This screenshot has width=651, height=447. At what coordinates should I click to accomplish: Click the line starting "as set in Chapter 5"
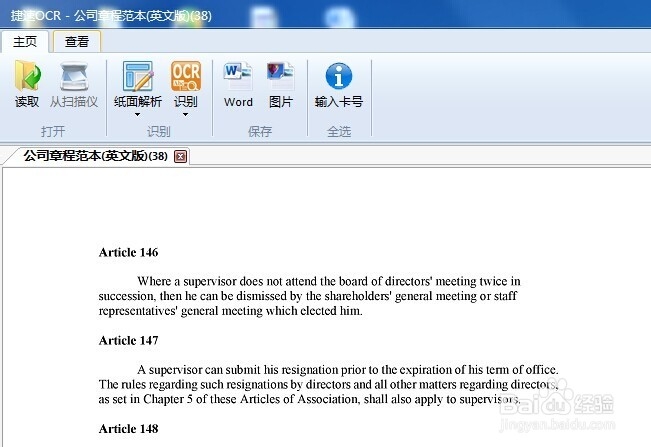(309, 399)
